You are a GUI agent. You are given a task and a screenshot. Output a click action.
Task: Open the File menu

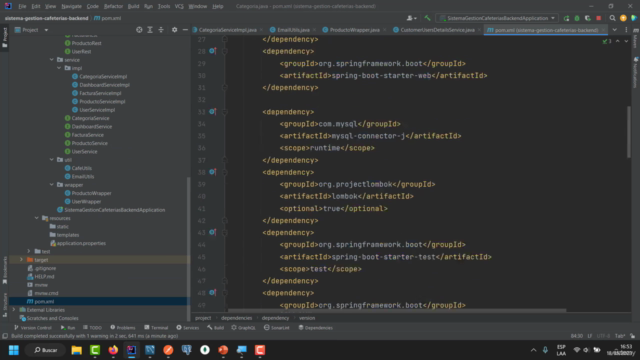(22, 6)
